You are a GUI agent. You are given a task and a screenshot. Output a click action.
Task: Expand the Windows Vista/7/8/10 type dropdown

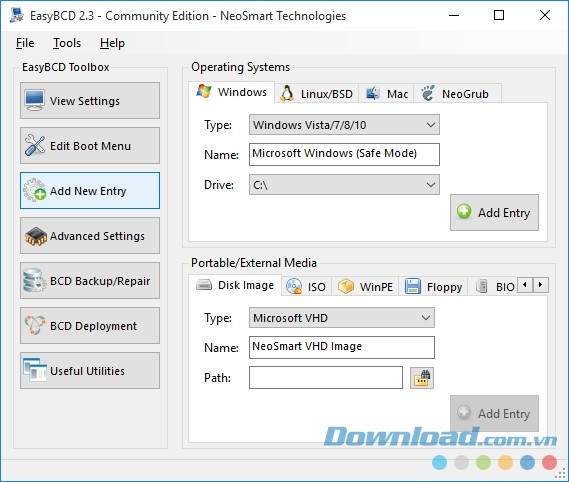[344, 125]
